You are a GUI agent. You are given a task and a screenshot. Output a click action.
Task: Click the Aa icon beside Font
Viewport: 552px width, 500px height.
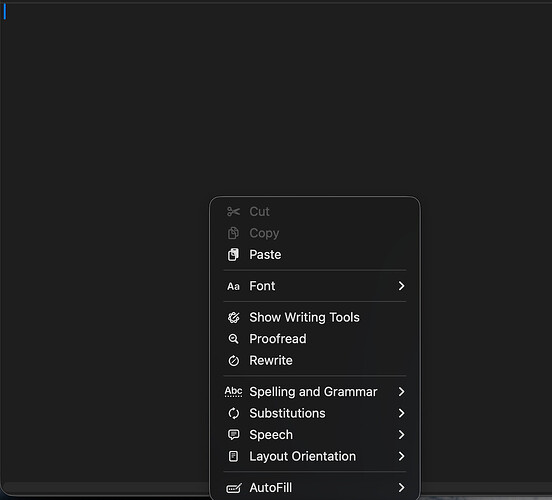coord(233,286)
